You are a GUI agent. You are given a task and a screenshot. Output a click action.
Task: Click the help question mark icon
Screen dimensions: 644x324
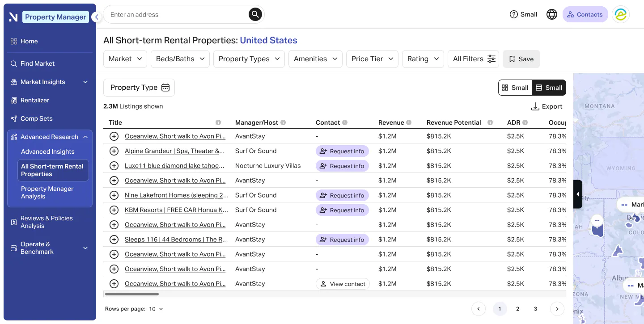[514, 14]
